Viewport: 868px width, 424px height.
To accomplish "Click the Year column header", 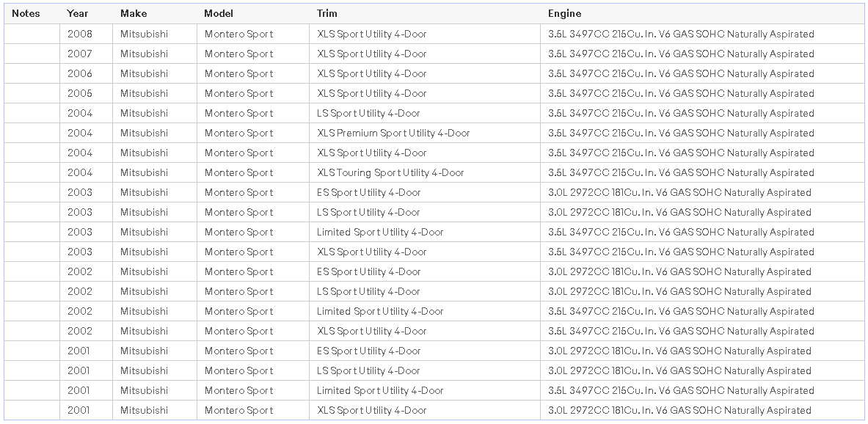I will pyautogui.click(x=77, y=13).
